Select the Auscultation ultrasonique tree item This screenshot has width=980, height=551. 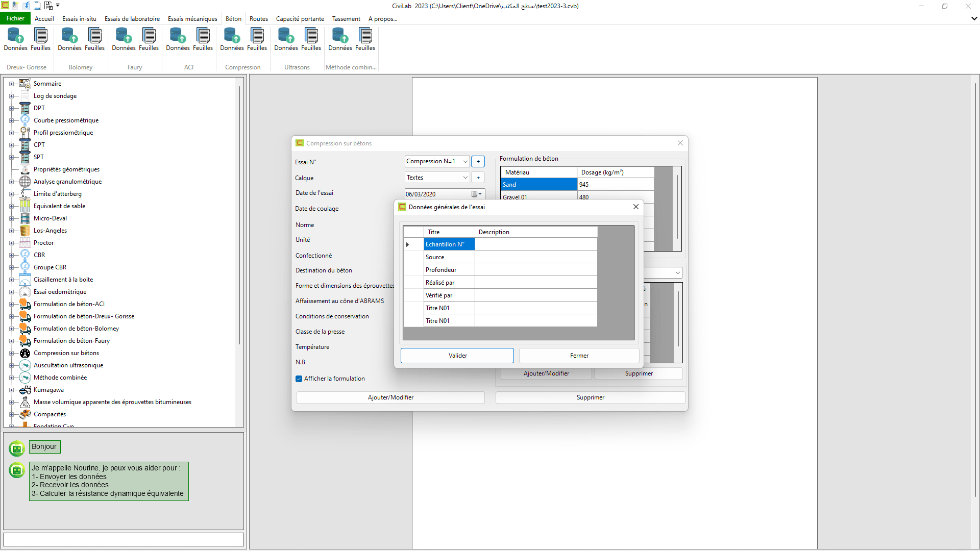coord(68,365)
